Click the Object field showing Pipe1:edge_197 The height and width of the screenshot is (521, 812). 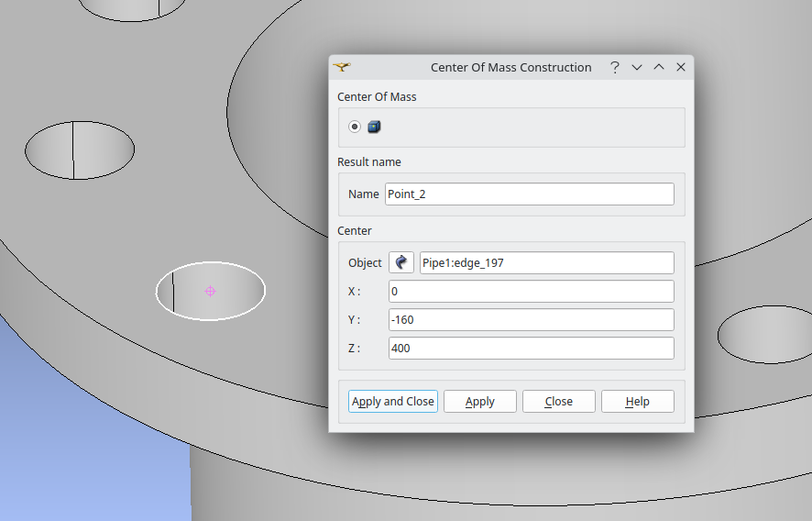pyautogui.click(x=546, y=262)
